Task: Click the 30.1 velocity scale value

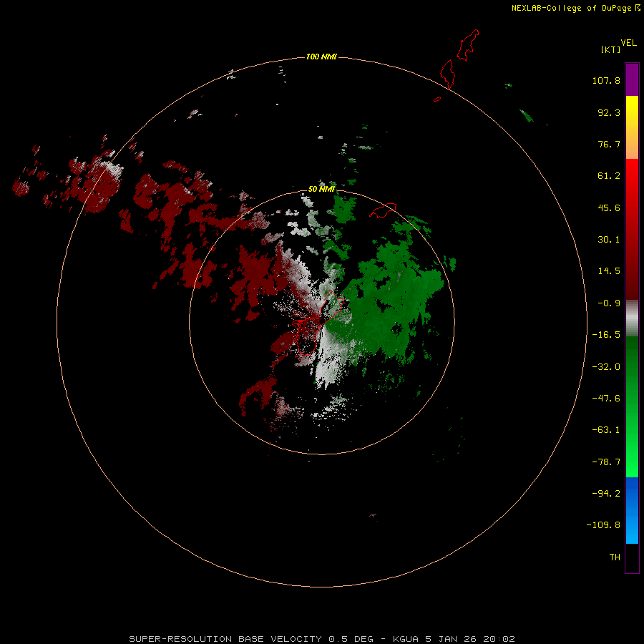Action: click(x=609, y=240)
